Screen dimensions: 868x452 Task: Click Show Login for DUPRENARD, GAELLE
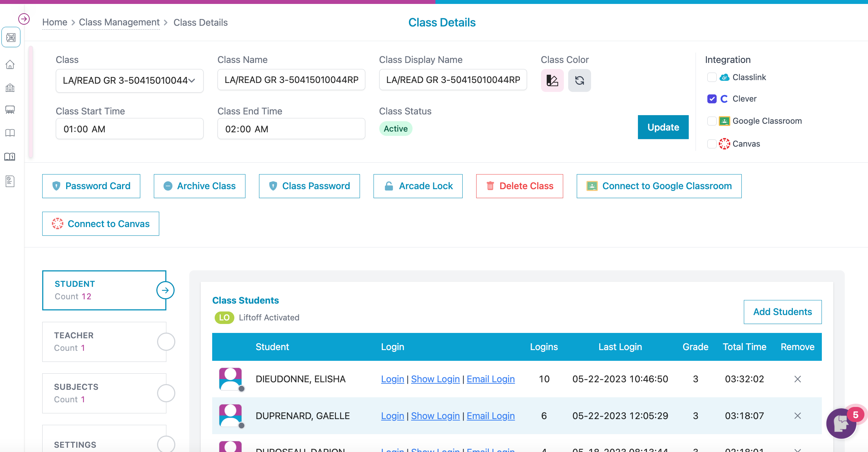(x=435, y=416)
